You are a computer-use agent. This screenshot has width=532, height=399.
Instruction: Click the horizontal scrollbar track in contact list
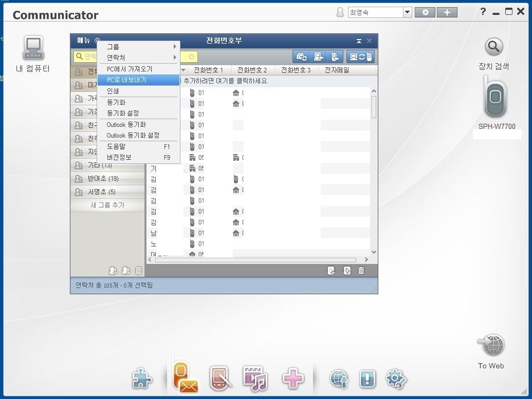click(x=255, y=260)
